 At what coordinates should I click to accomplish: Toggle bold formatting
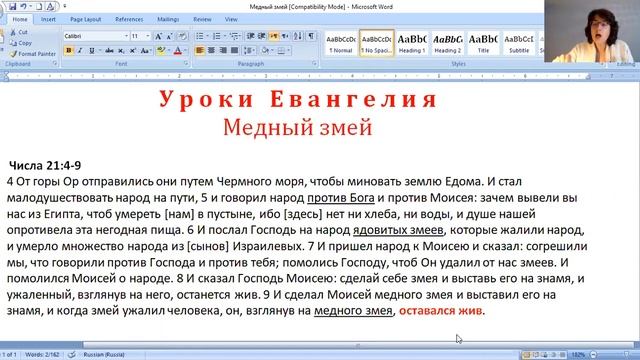69,51
